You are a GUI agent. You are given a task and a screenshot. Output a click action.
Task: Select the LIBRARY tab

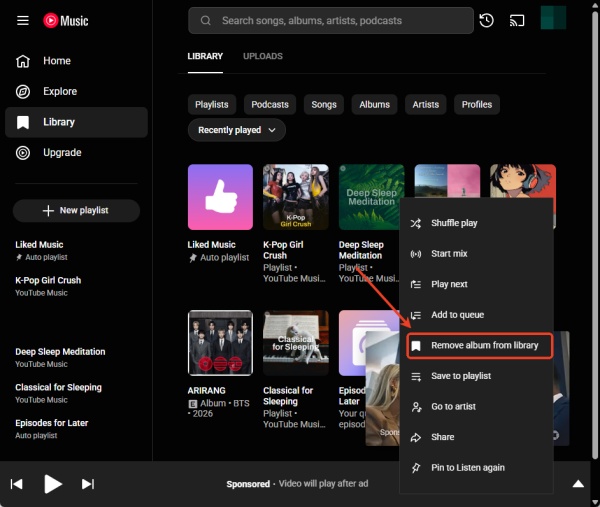205,56
